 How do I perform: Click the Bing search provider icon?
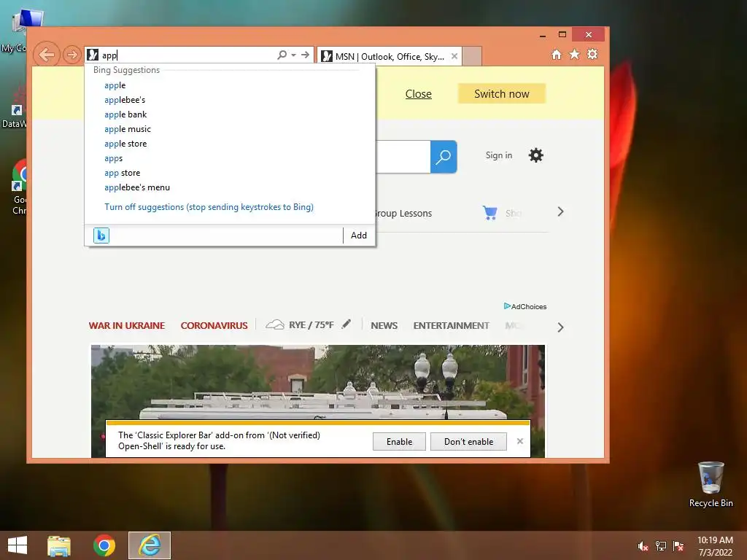[101, 236]
